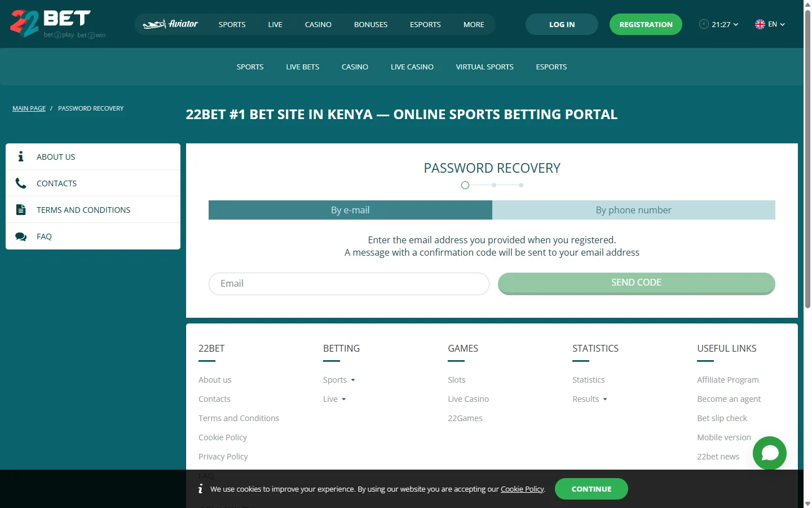
Task: Accept cookies with the CONTINUE button
Action: click(x=592, y=489)
